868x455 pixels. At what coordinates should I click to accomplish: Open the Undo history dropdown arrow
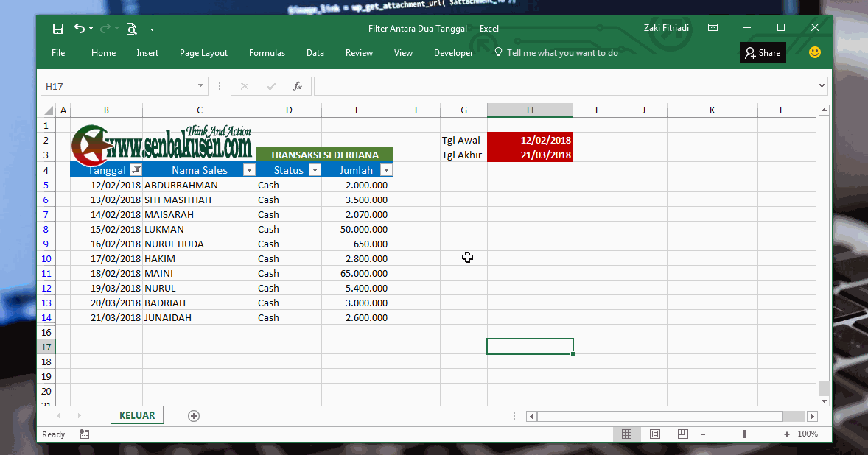pos(91,29)
